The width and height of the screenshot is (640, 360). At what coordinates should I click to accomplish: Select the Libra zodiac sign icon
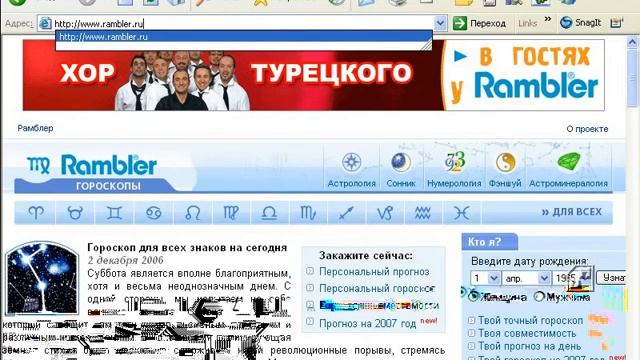click(269, 213)
